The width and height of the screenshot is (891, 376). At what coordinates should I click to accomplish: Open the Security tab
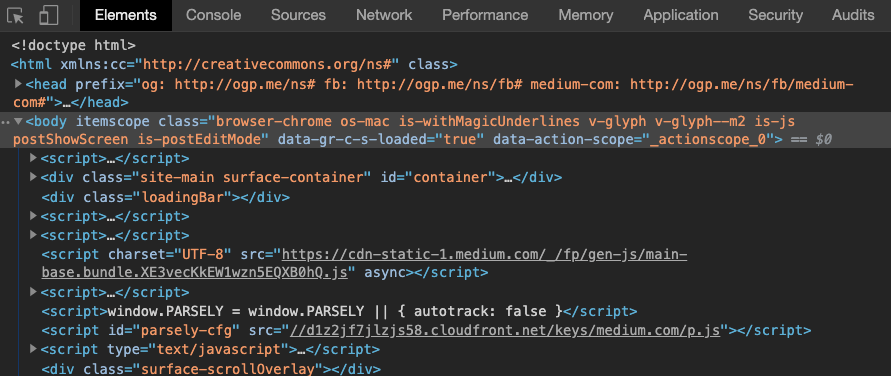(x=775, y=15)
